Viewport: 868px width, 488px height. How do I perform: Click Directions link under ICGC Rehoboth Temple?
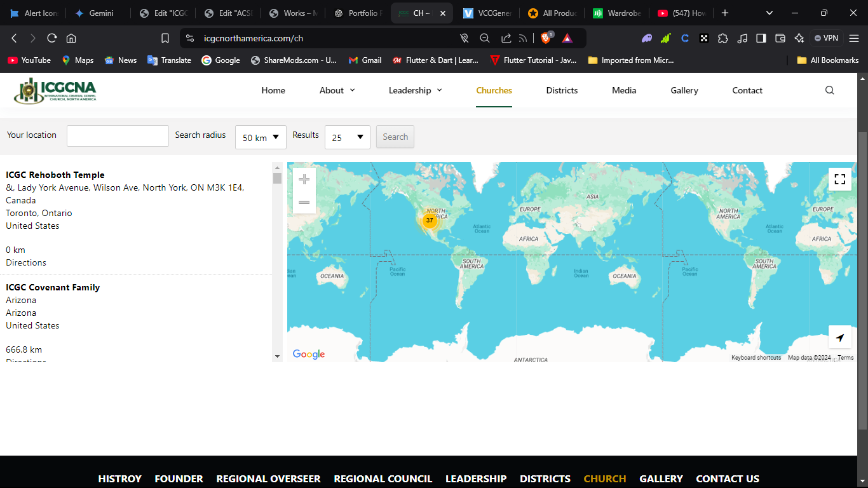point(26,262)
